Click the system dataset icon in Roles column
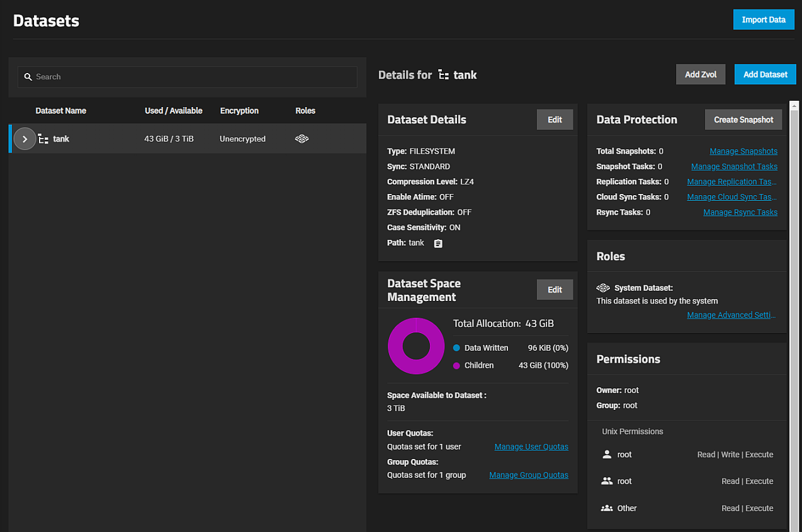Screen dimensions: 802x532 [302, 139]
